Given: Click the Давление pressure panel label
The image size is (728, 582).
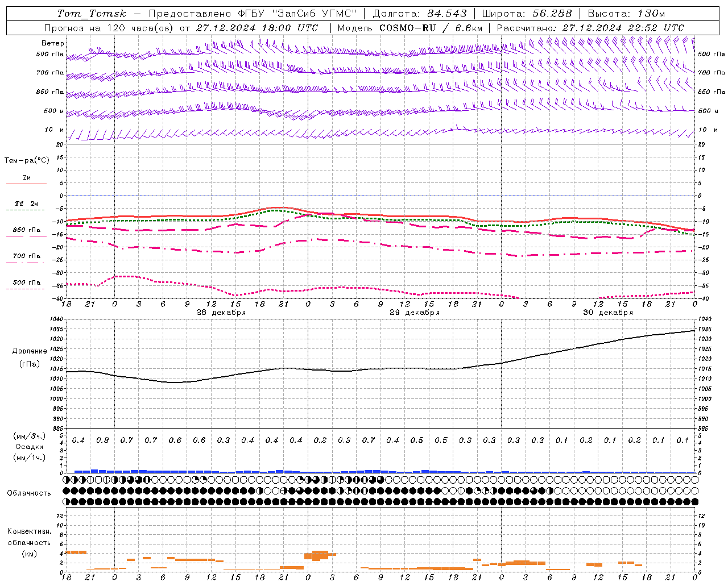Looking at the screenshot, I should [30, 351].
